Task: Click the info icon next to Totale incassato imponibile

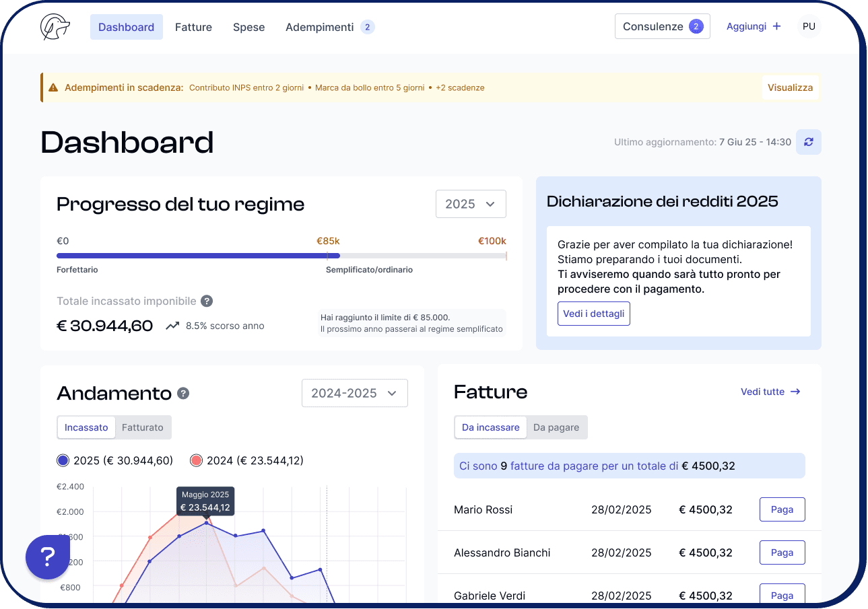Action: point(207,301)
